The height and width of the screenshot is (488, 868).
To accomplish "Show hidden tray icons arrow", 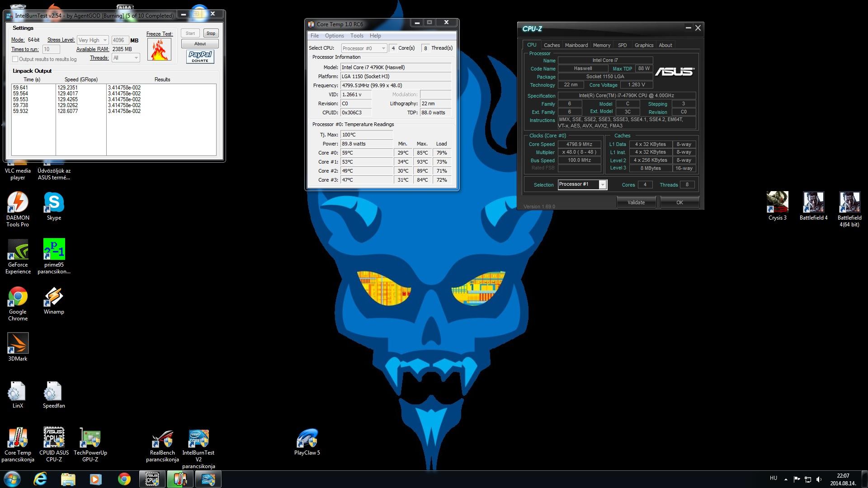I will (786, 479).
